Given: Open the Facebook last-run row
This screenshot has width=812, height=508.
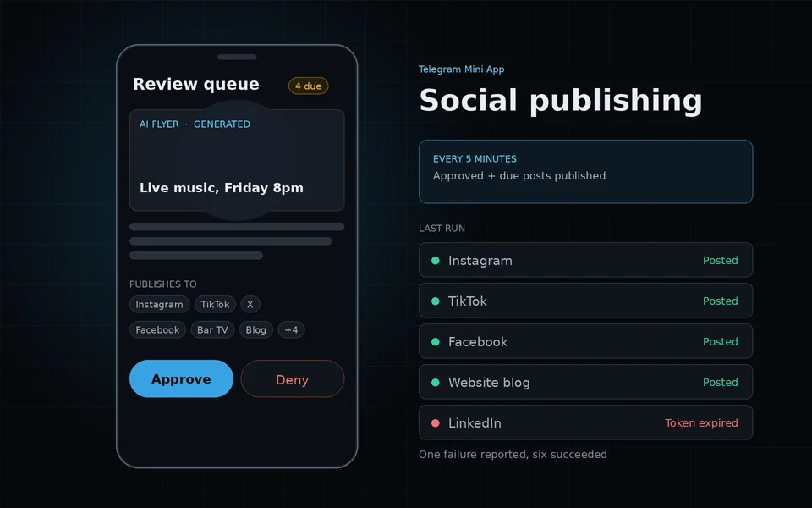Looking at the screenshot, I should (585, 341).
